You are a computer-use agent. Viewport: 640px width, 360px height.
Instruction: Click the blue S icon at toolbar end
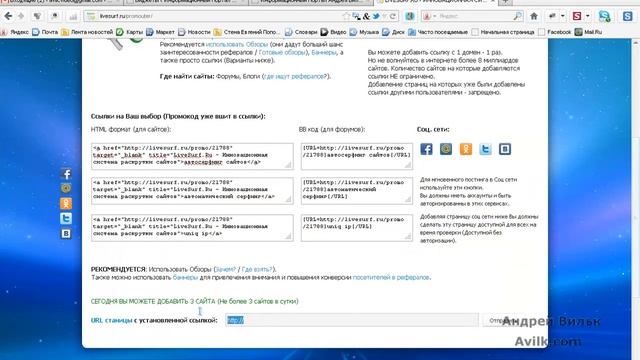click(627, 16)
